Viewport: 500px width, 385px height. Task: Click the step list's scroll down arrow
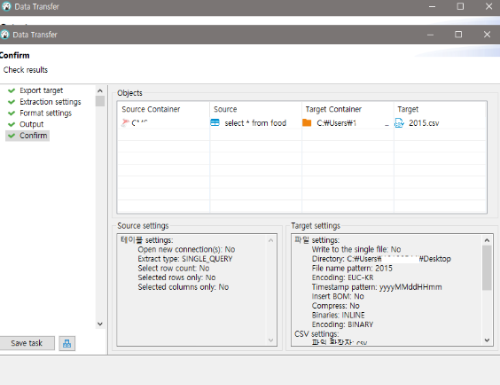(x=100, y=324)
